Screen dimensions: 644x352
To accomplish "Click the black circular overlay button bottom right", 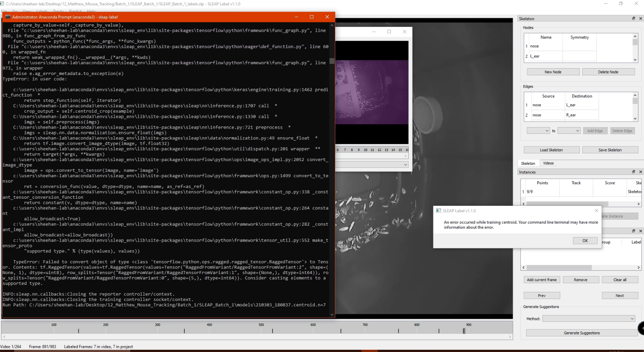I will 642,328.
